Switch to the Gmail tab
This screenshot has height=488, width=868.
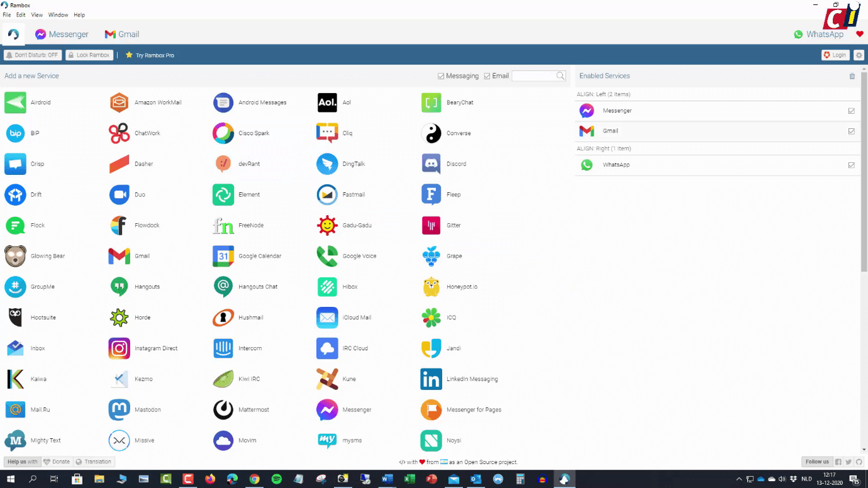click(121, 34)
